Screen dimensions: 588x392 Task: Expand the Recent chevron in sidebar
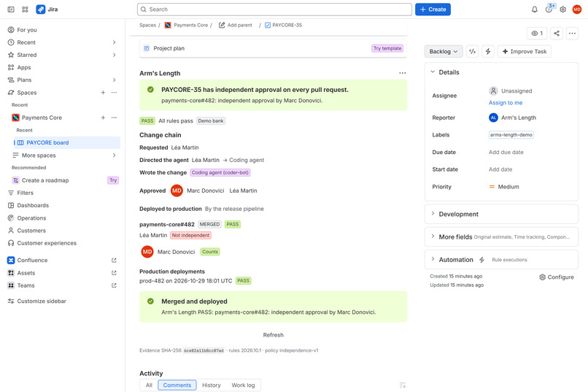(x=114, y=42)
